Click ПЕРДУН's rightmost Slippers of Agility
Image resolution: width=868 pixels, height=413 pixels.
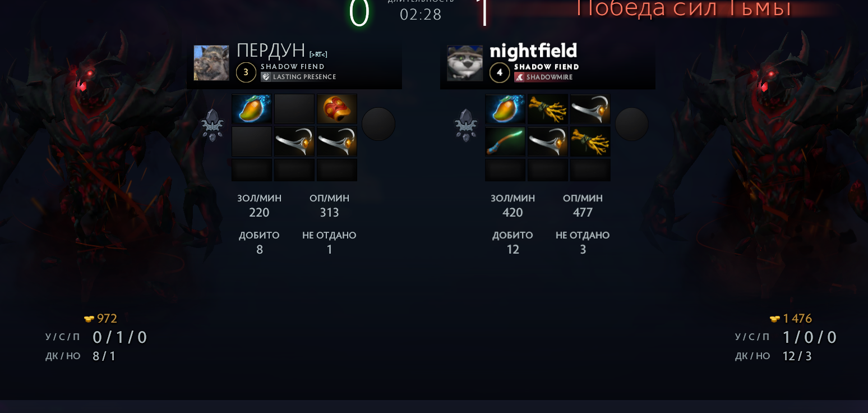coord(337,141)
